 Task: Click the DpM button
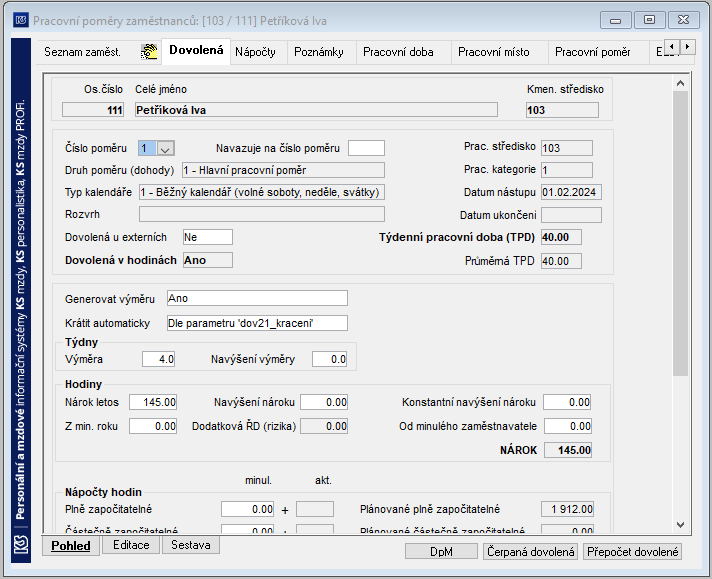click(441, 552)
